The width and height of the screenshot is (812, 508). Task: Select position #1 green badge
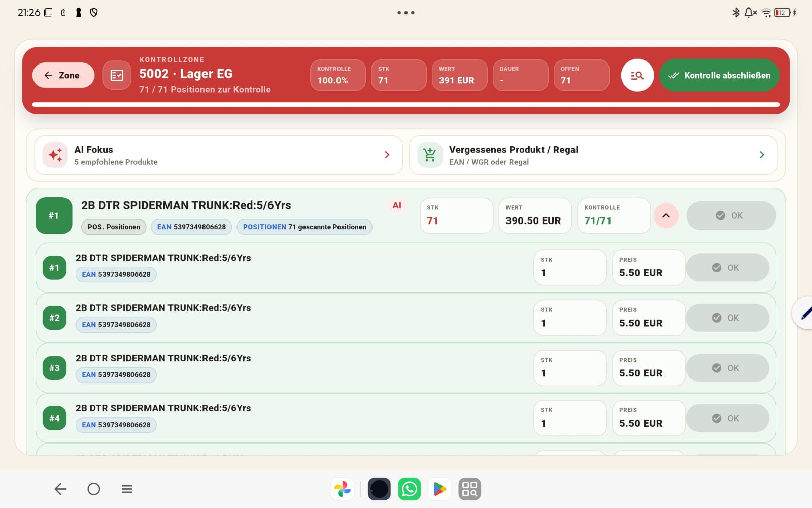54,268
